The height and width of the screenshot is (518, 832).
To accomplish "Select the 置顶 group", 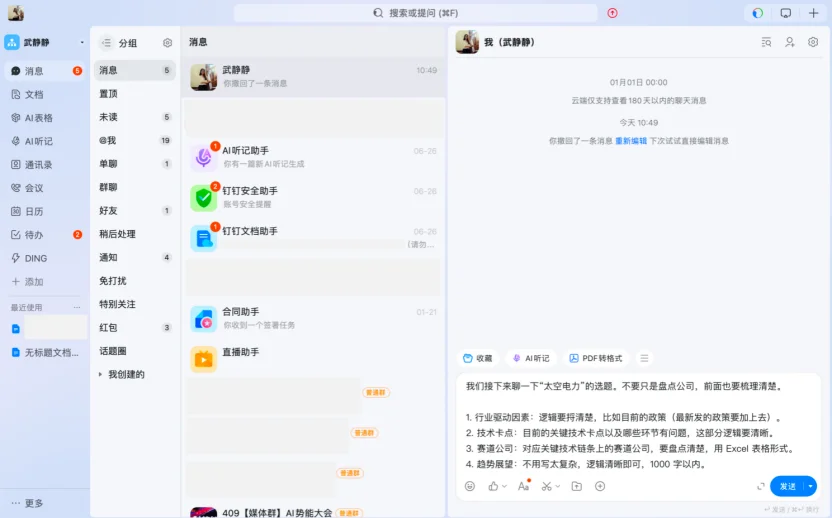I will click(x=135, y=93).
